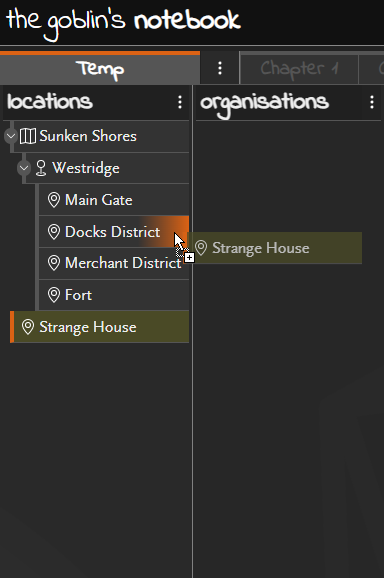This screenshot has width=384, height=578.
Task: Select the Fort location entry
Action: (x=114, y=295)
